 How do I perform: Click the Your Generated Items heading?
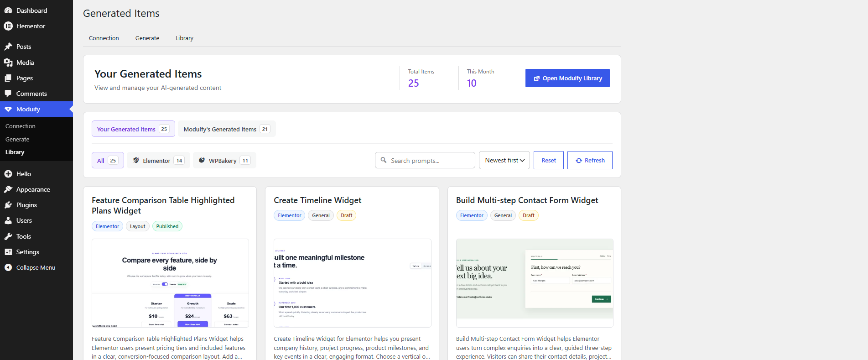tap(148, 74)
